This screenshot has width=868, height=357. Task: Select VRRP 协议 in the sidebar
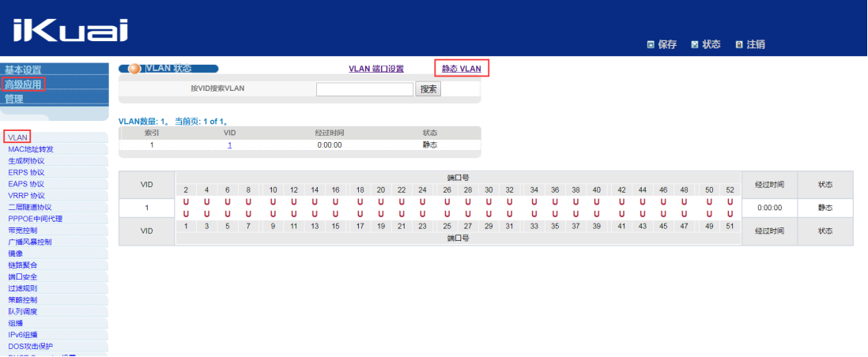pyautogui.click(x=27, y=195)
